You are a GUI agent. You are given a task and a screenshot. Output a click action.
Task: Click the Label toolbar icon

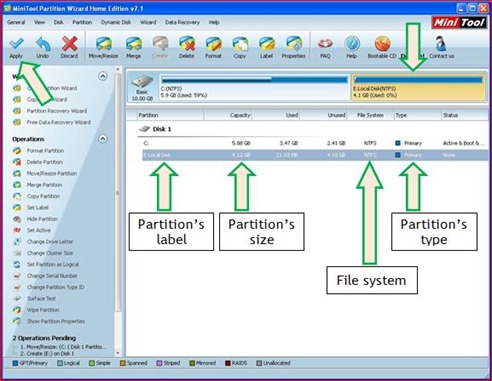point(267,44)
